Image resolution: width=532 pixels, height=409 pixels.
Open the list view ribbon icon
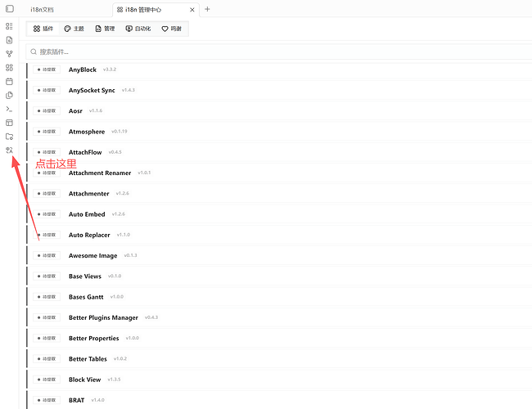click(9, 26)
